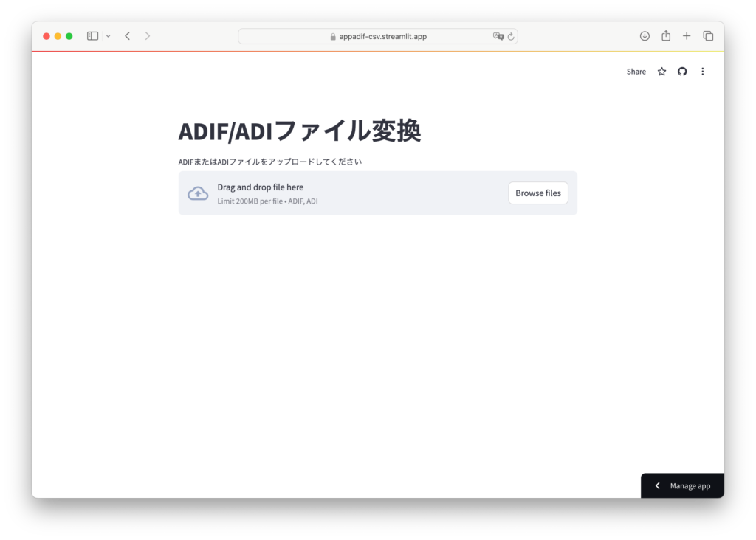756x540 pixels.
Task: Toggle the Safari sidebar icon
Action: (92, 36)
